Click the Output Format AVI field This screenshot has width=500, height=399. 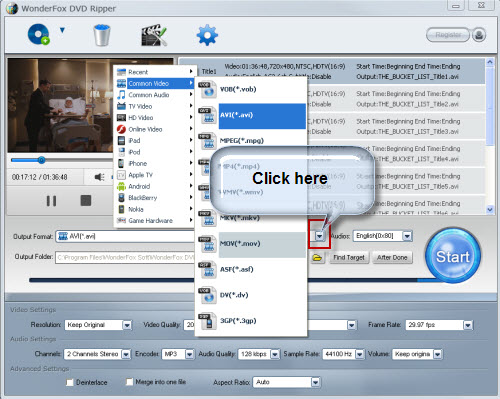coord(125,236)
